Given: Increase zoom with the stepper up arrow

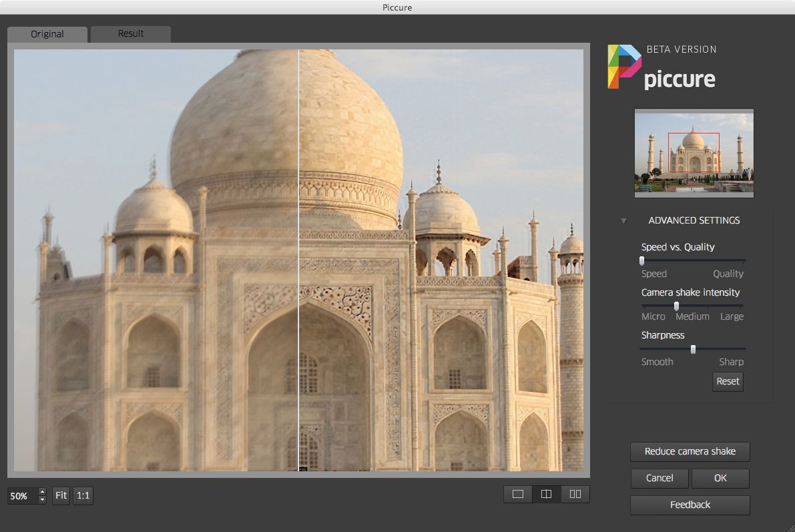Looking at the screenshot, I should (x=42, y=492).
